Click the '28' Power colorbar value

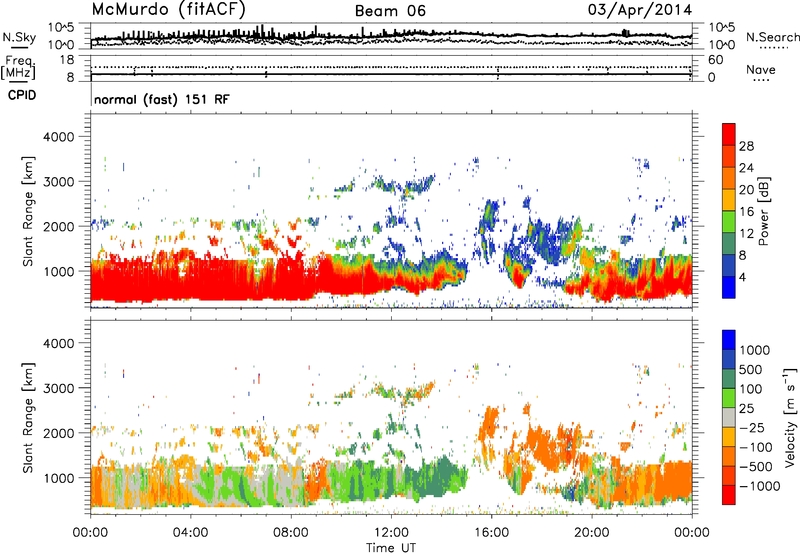point(746,146)
